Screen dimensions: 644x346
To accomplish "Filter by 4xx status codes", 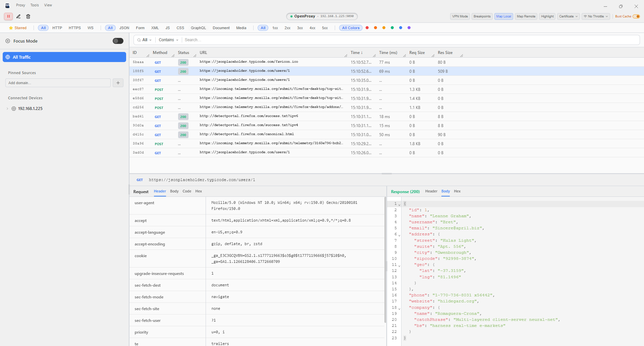I will pos(312,28).
